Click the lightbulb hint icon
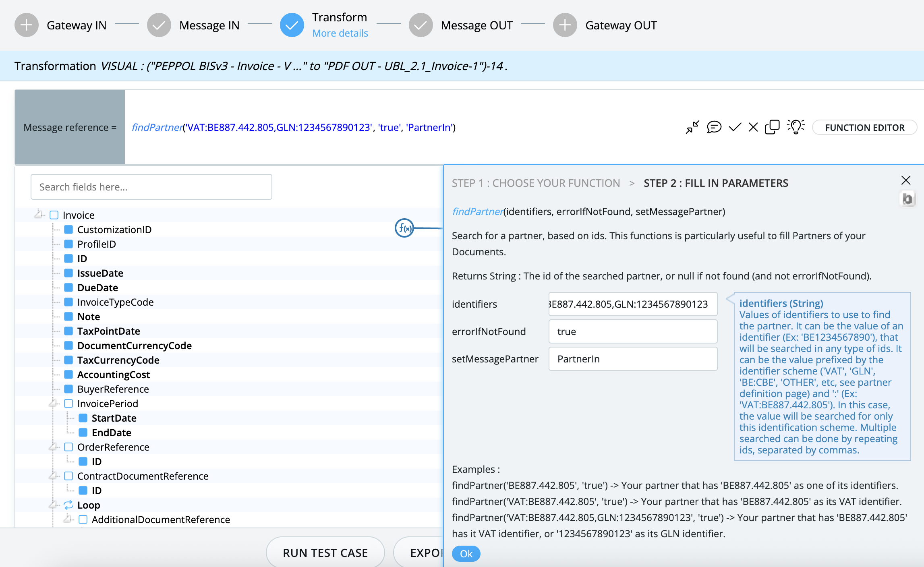Image resolution: width=924 pixels, height=567 pixels. point(796,127)
